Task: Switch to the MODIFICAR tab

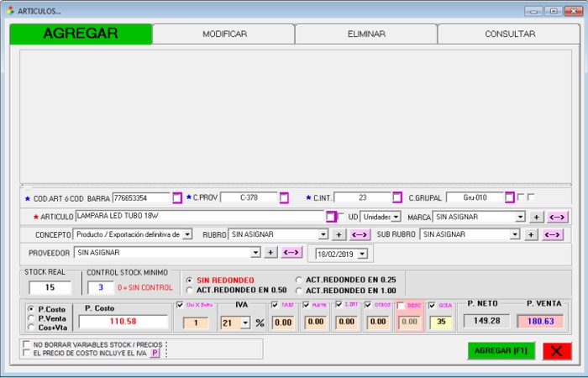Action: point(224,34)
